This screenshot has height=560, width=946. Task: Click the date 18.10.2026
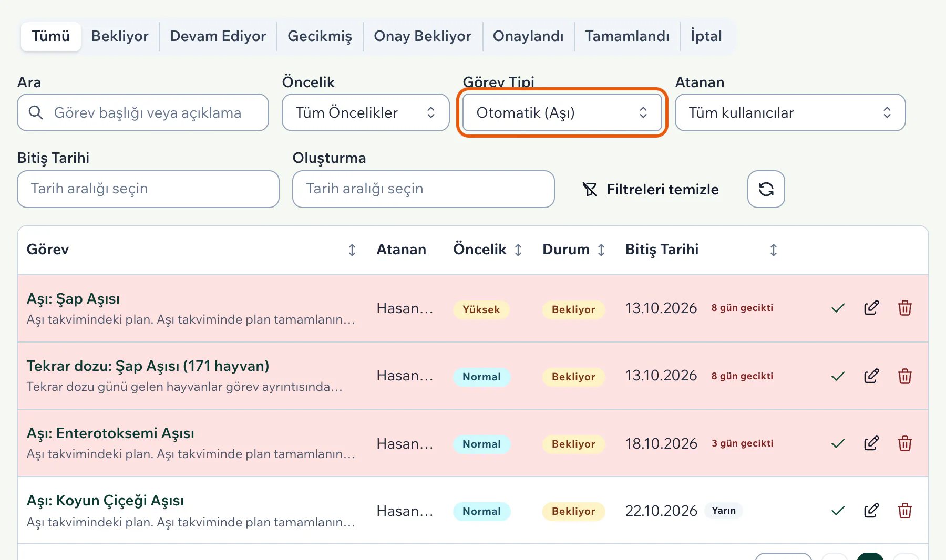[x=661, y=443]
